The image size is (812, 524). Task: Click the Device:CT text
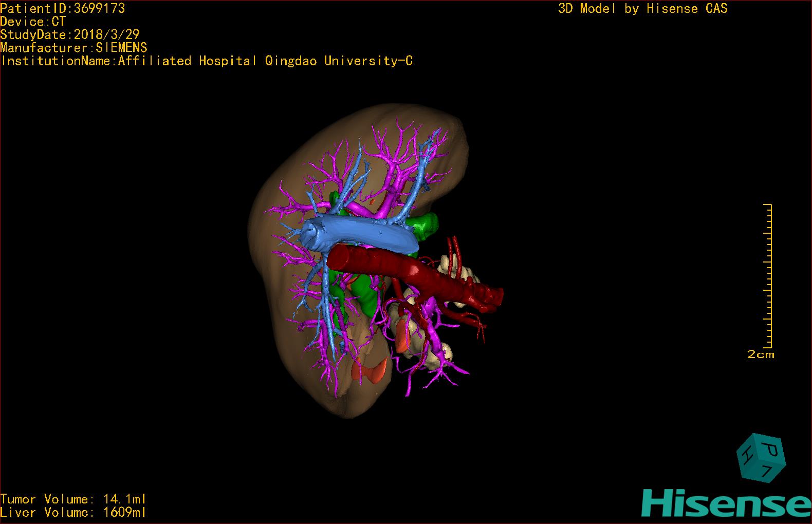[33, 22]
